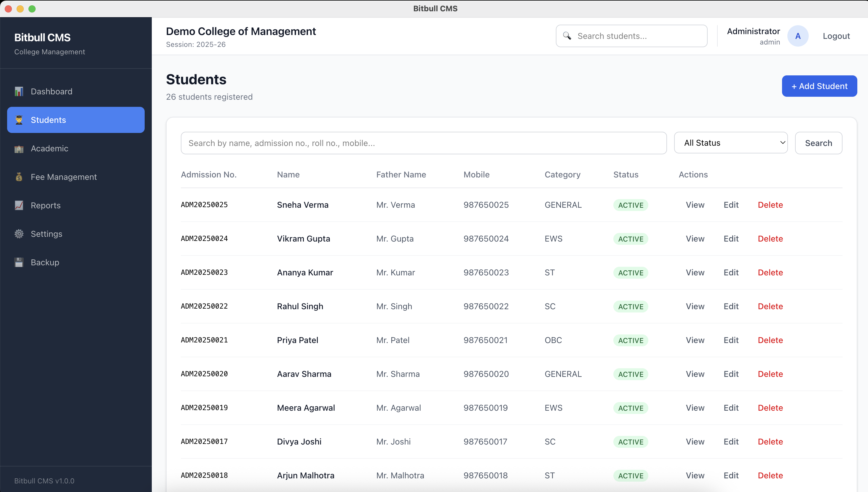View Priya Patel's details
The width and height of the screenshot is (868, 492).
pyautogui.click(x=695, y=340)
